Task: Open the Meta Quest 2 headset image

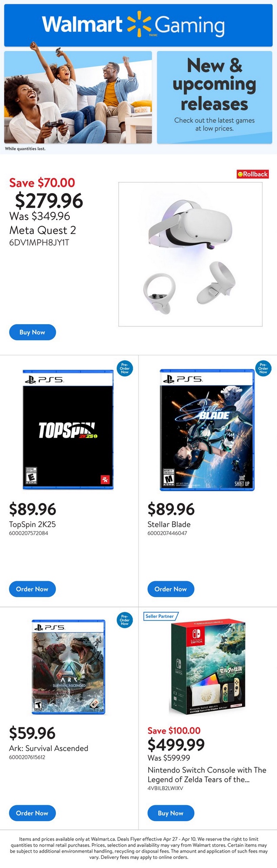Action: pyautogui.click(x=190, y=254)
